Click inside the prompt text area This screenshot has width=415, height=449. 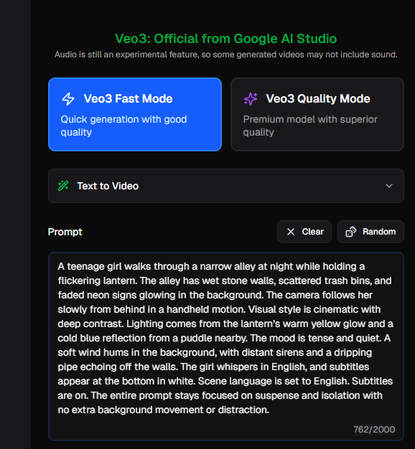coord(226,346)
